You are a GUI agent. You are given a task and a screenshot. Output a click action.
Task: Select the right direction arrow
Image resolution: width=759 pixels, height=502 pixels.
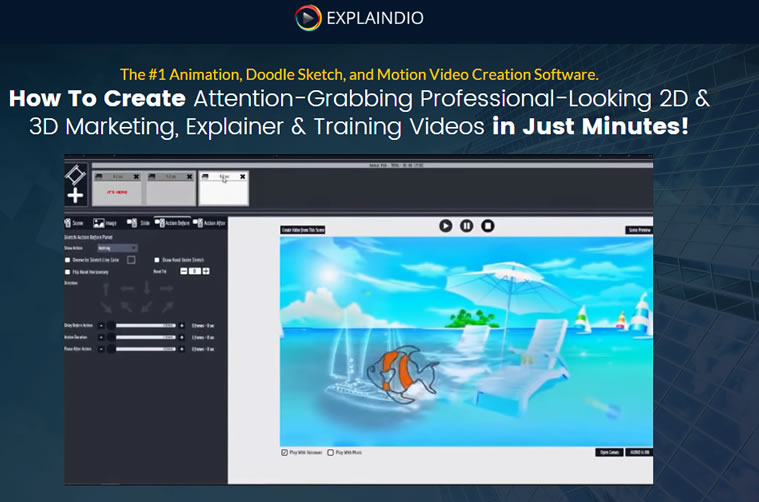[x=167, y=289]
